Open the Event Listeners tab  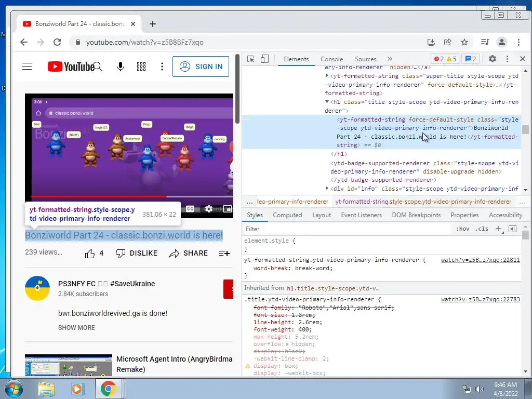pos(362,215)
